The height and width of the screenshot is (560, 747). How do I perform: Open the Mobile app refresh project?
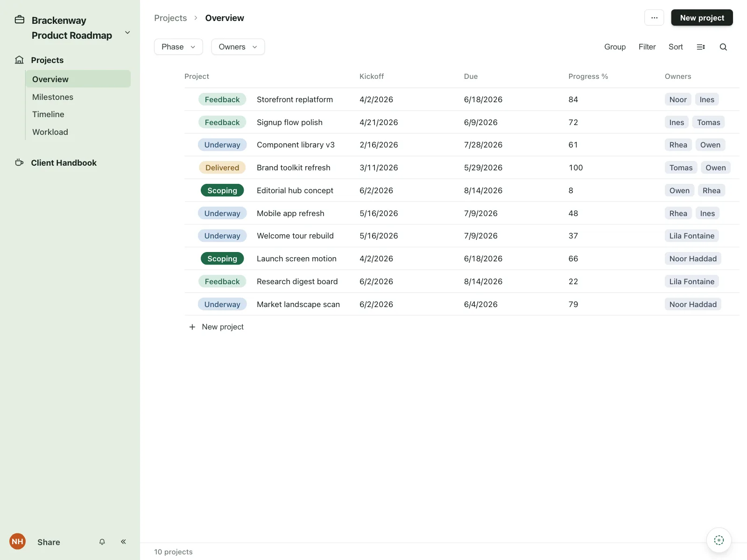tap(290, 213)
